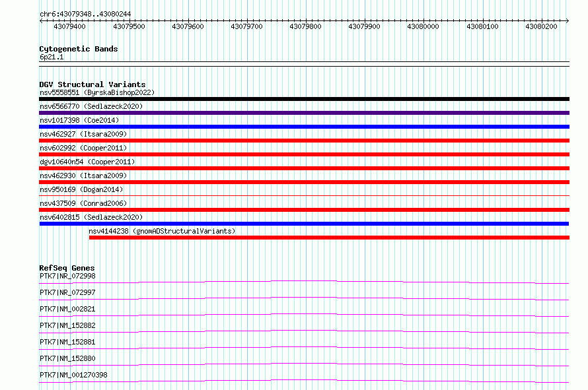Select the RefSeq Genes track title
Image resolution: width=588 pixels, height=390 pixels.
(67, 268)
